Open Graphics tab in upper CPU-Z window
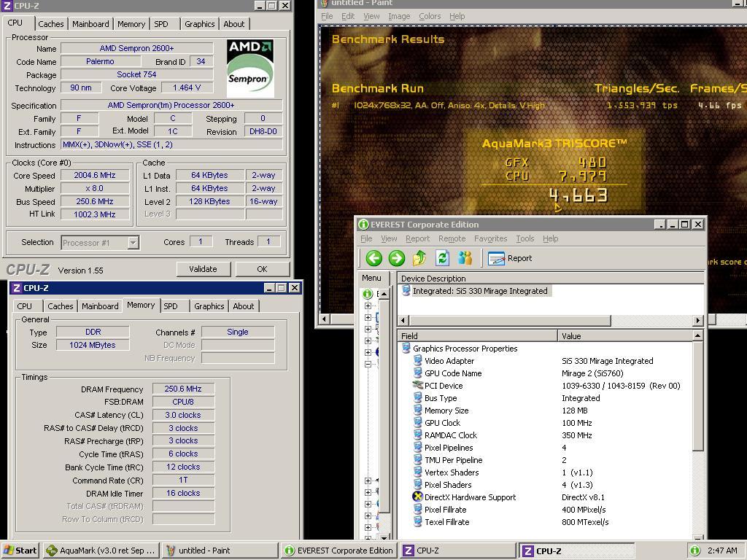 (x=200, y=24)
